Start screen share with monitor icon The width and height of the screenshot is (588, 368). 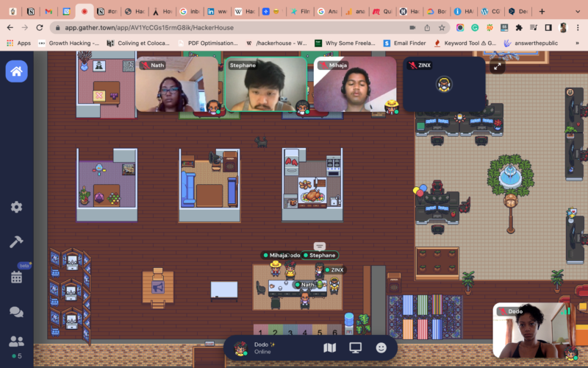click(356, 347)
